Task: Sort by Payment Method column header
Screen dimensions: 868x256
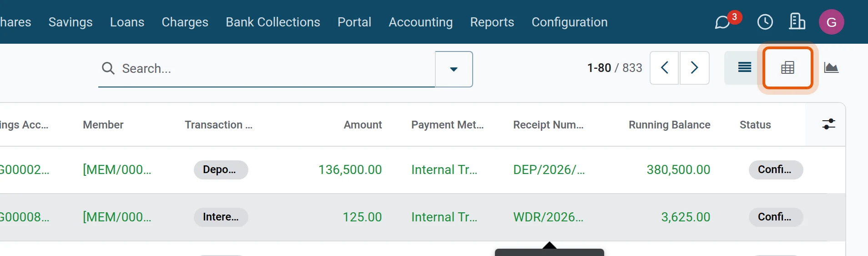Action: click(448, 125)
